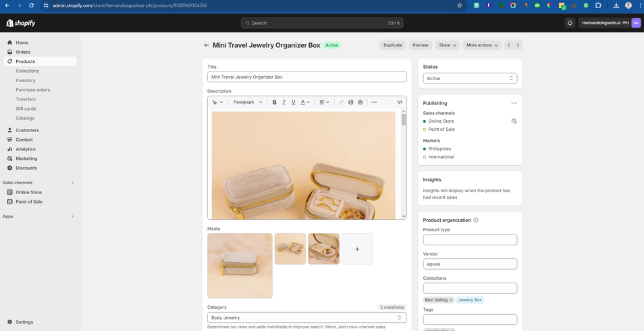644x331 pixels.
Task: Select the second media thumbnail
Action: [x=290, y=249]
